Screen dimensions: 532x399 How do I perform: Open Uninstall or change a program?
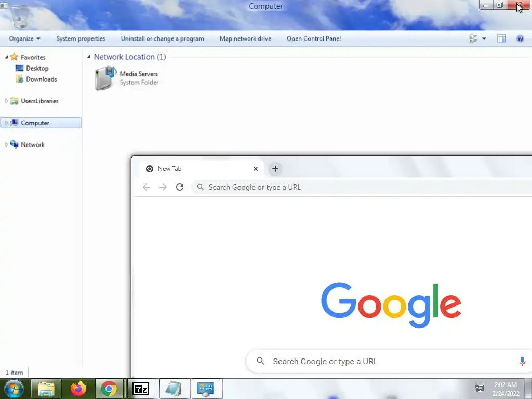point(163,38)
